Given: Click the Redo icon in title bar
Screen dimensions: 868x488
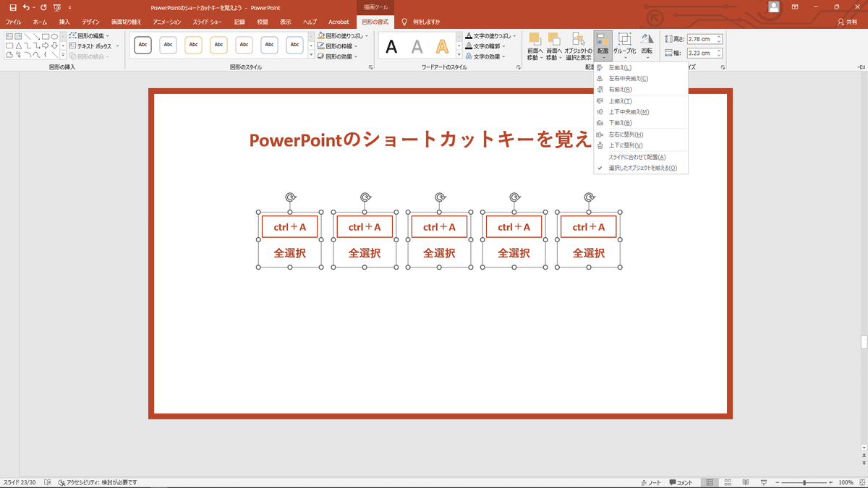Looking at the screenshot, I should click(x=43, y=7).
